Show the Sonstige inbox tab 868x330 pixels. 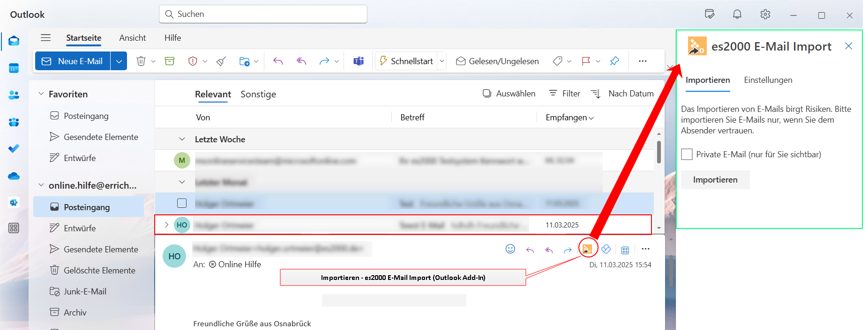tap(258, 94)
